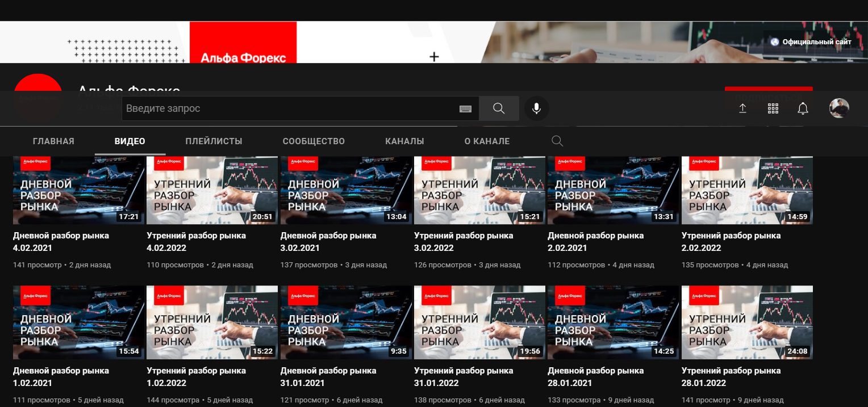Click title Утренний разбор рынка 2.02.2022

pyautogui.click(x=731, y=242)
